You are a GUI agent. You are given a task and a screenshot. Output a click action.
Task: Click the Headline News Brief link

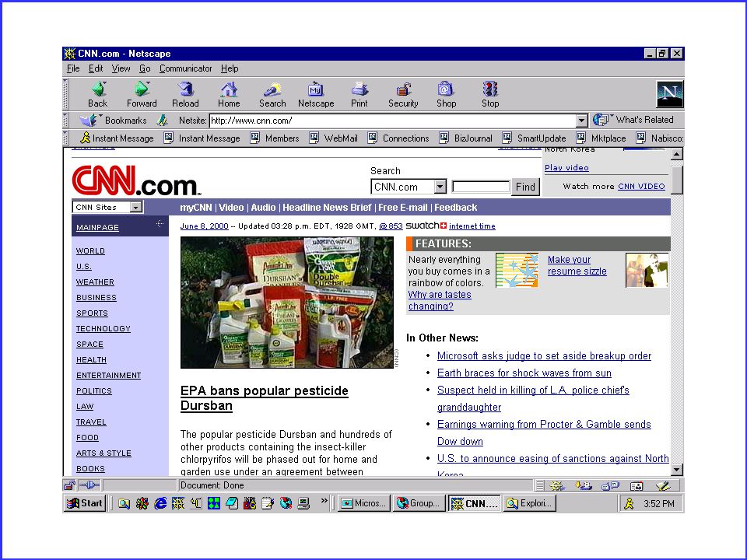tap(327, 208)
